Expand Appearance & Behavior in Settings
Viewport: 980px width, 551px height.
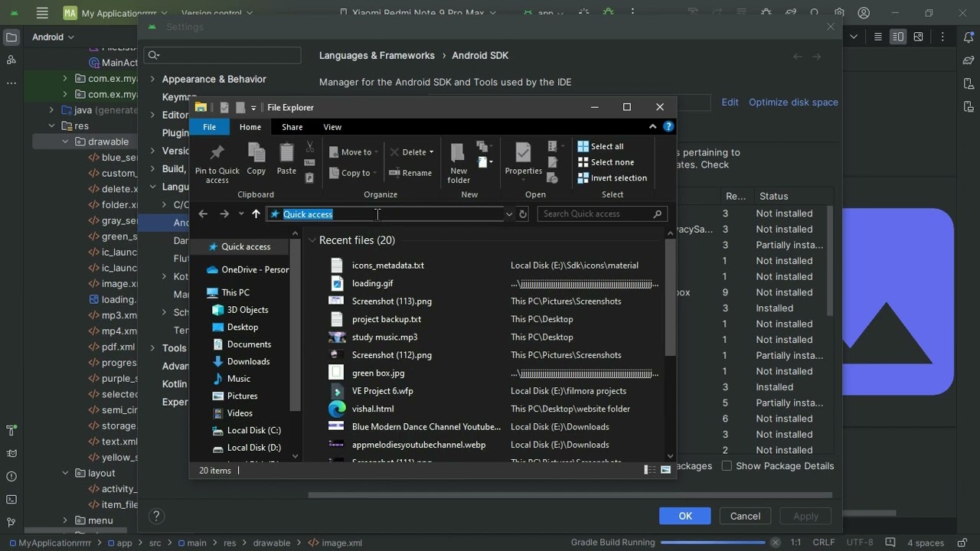click(x=152, y=80)
